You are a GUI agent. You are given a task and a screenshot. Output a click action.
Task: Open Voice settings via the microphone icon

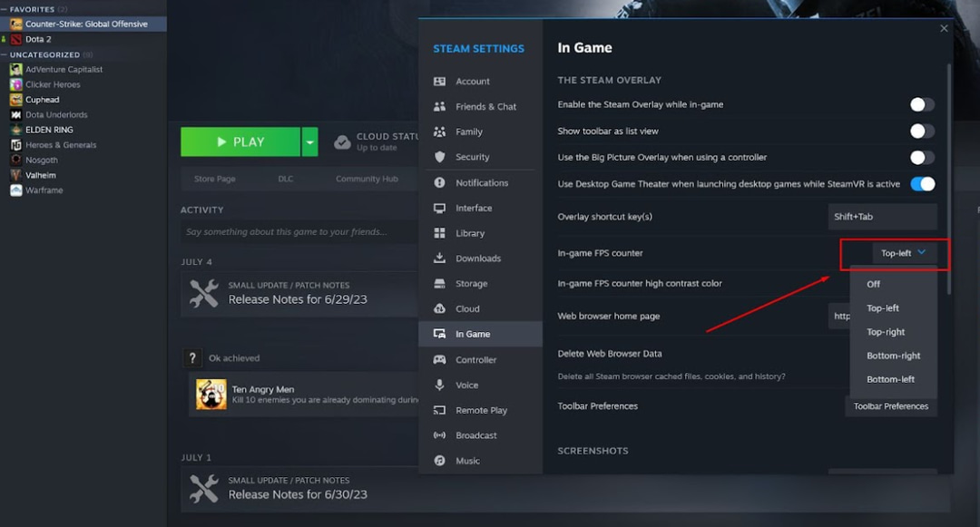439,385
